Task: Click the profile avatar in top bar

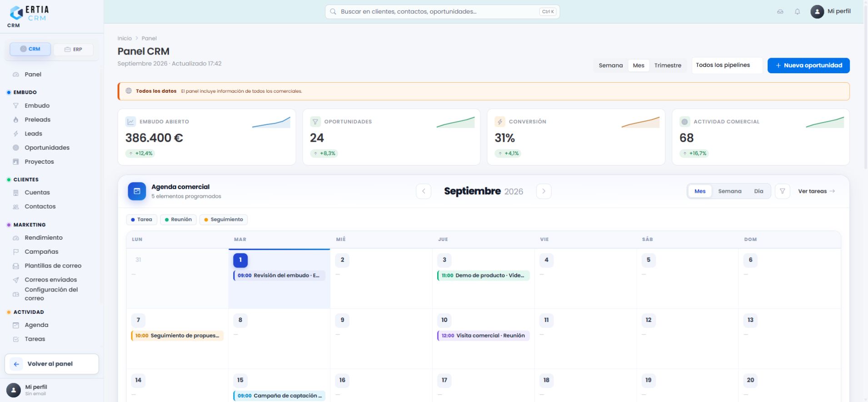Action: 817,12
